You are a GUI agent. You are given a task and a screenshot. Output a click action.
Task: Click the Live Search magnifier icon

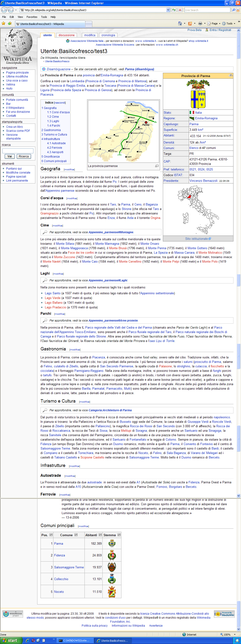(233, 10)
